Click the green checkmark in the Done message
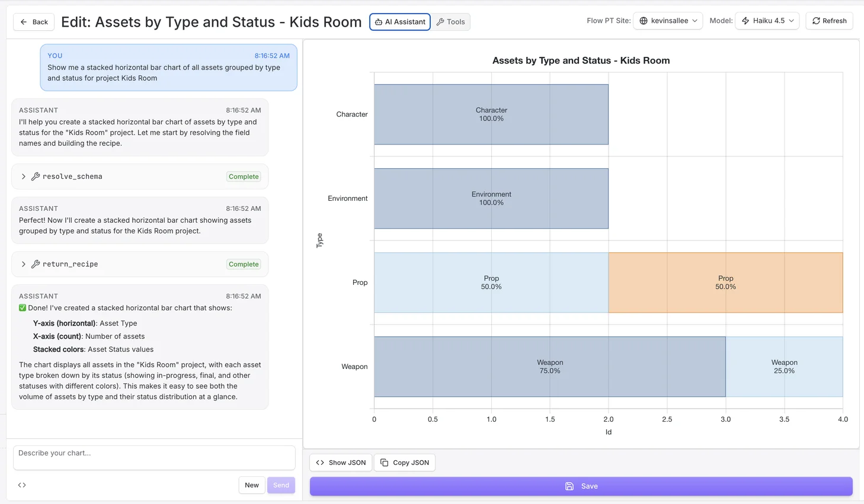Image resolution: width=864 pixels, height=504 pixels. tap(23, 307)
